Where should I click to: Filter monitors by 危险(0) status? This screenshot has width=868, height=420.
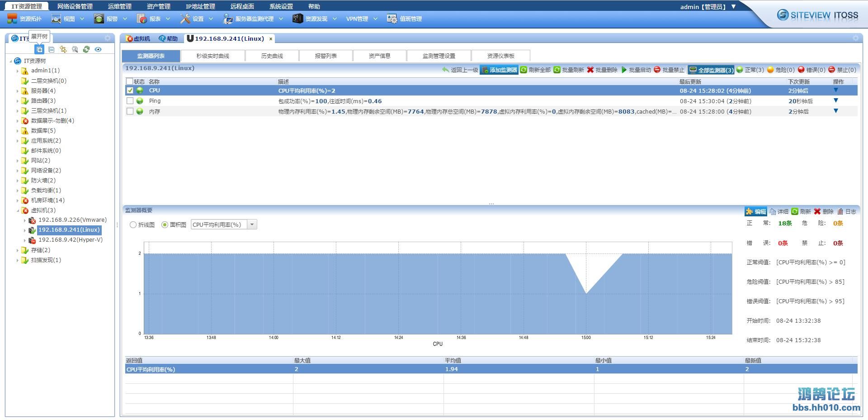[781, 70]
